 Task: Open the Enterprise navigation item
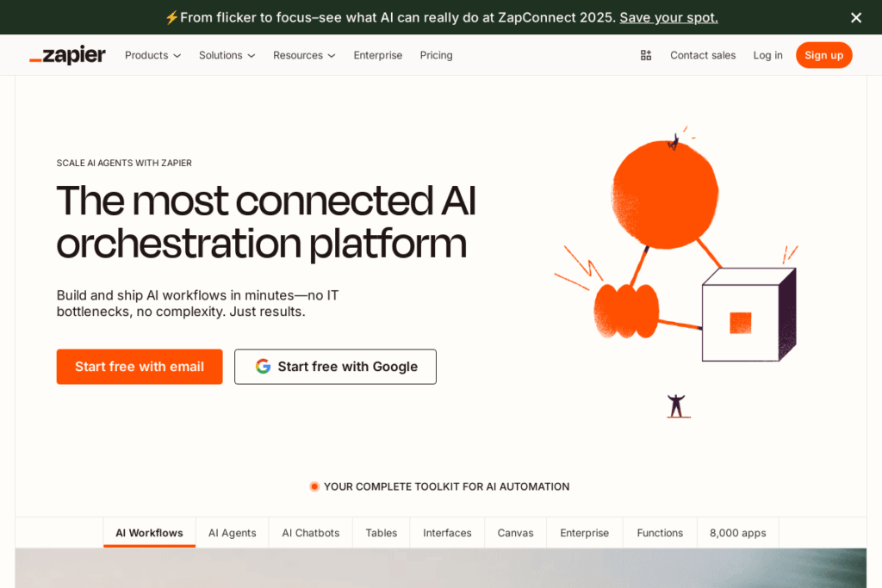[x=378, y=55]
